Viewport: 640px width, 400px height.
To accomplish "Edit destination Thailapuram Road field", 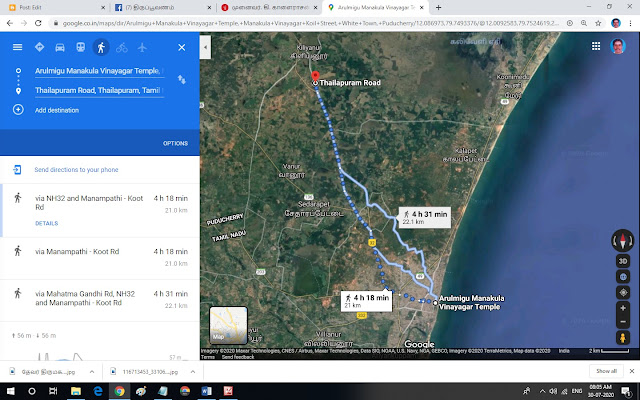I will pyautogui.click(x=99, y=91).
